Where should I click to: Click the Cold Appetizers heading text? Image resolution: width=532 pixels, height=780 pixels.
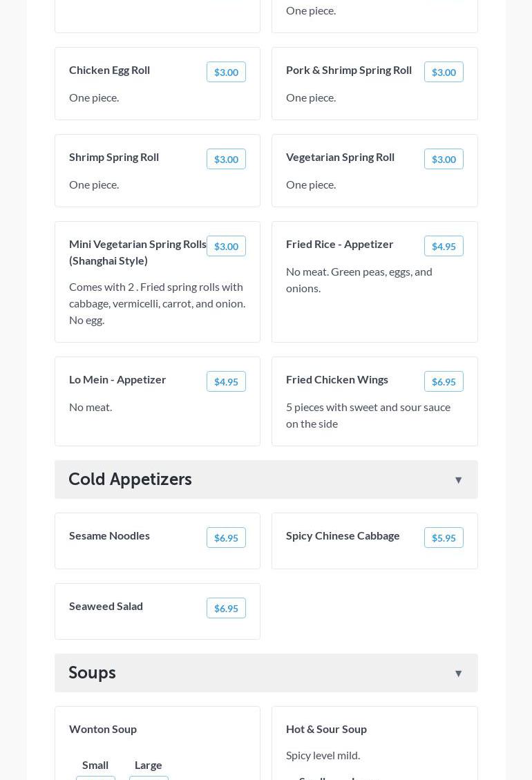click(x=130, y=479)
